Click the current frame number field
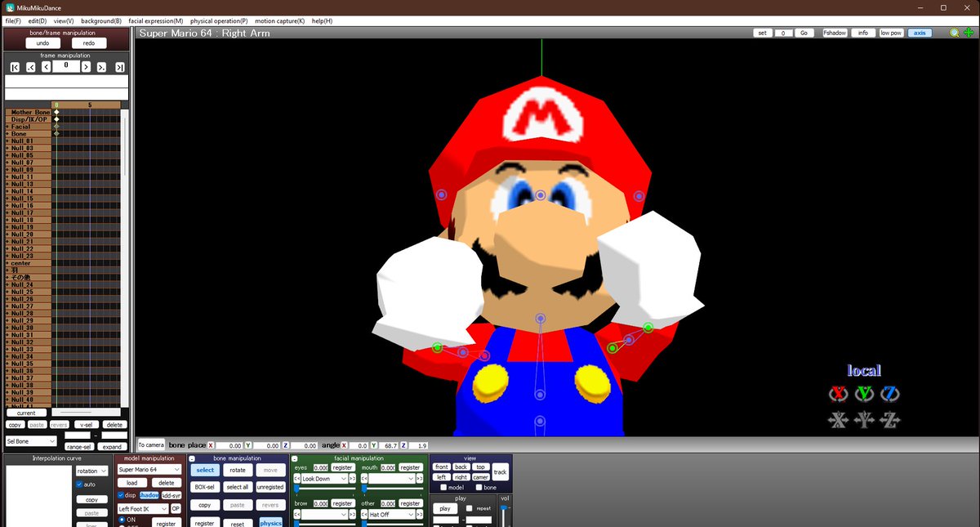This screenshot has height=527, width=980. pos(66,67)
